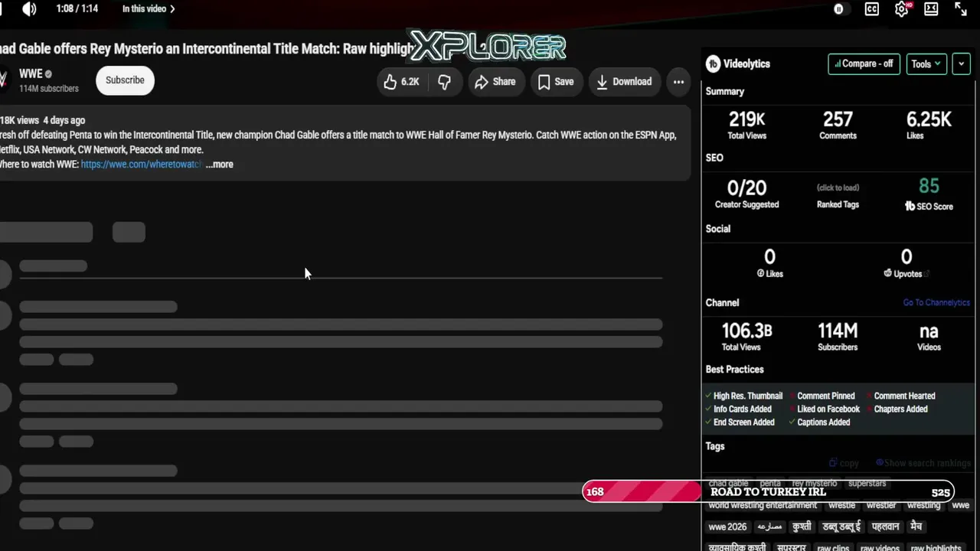
Task: Click the '106.3B' channel Total Views
Action: click(746, 331)
